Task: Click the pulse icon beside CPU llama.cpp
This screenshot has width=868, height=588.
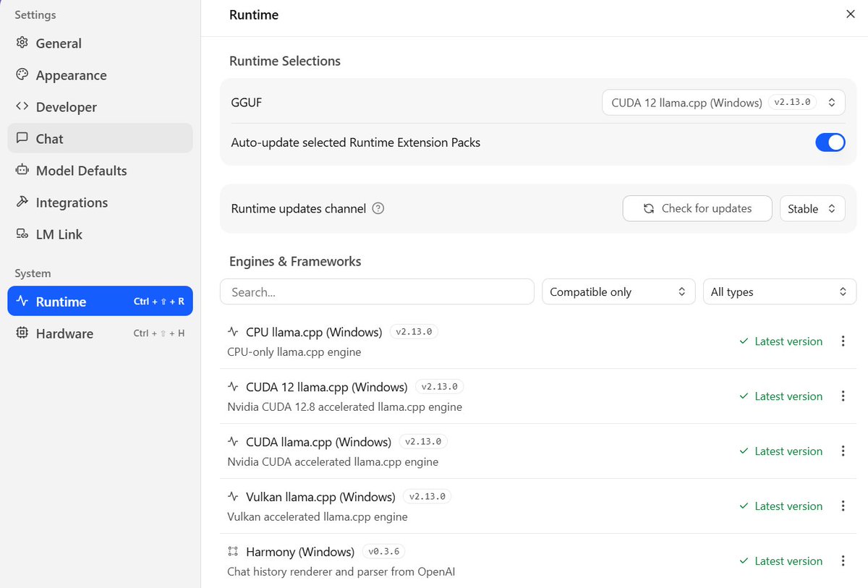Action: click(x=233, y=332)
